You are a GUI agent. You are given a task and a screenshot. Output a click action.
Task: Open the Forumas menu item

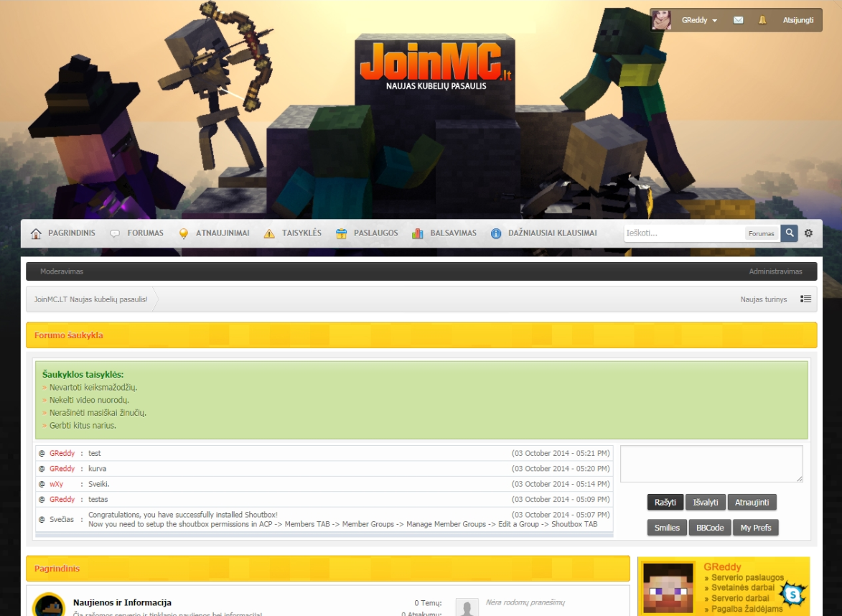[x=146, y=233]
